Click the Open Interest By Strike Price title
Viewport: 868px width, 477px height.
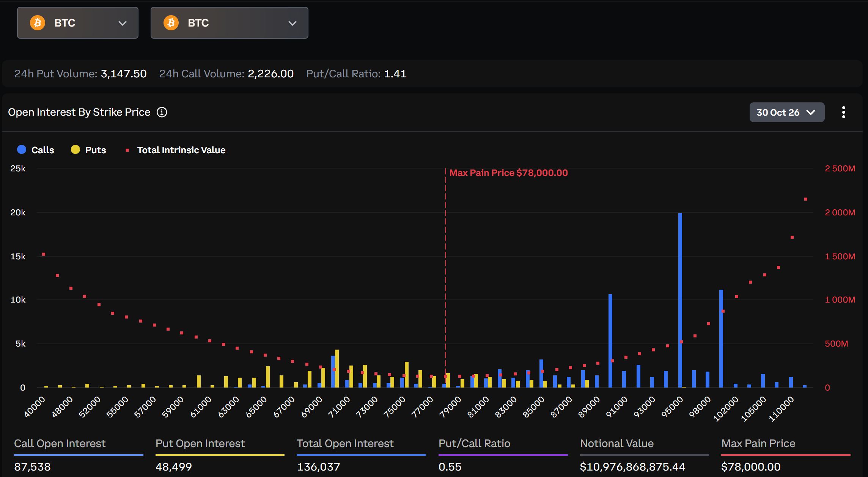(79, 112)
